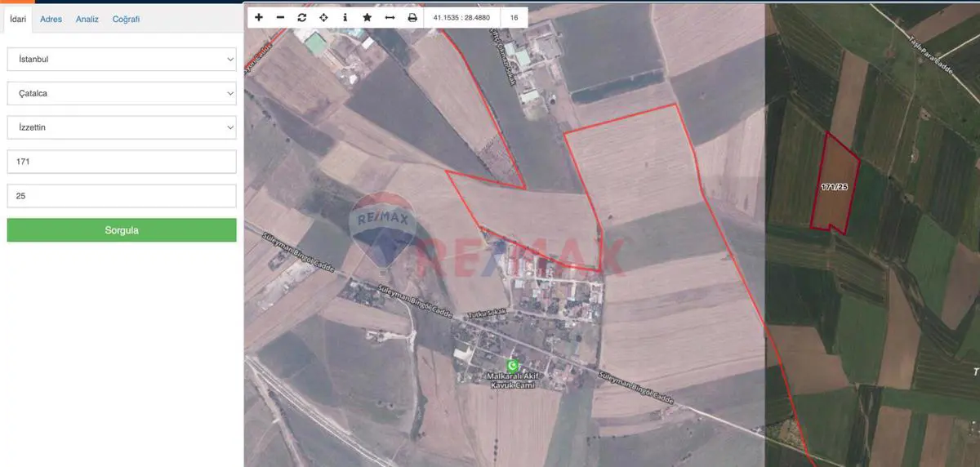Viewport: 980px width, 467px height.
Task: Open the Çatalca district dropdown
Action: tap(122, 94)
